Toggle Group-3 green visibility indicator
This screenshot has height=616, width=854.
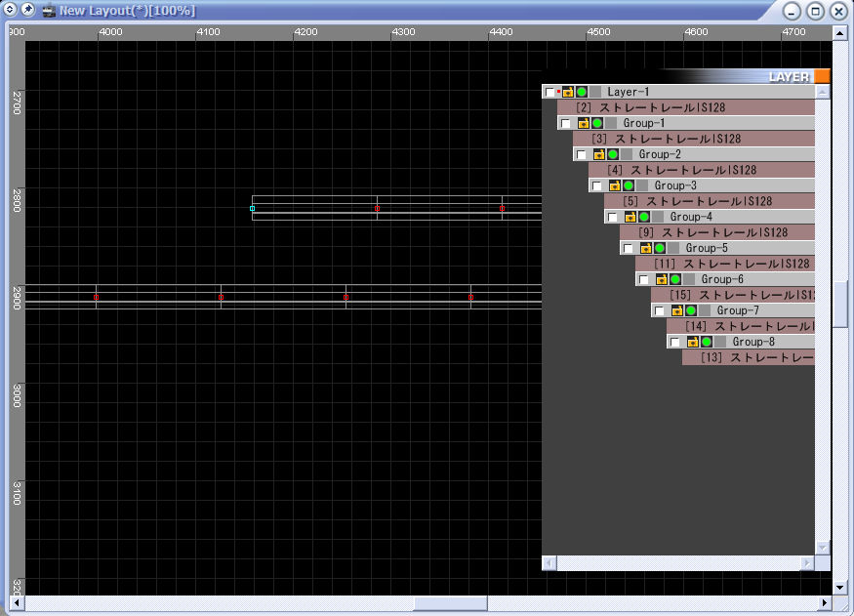(x=629, y=185)
